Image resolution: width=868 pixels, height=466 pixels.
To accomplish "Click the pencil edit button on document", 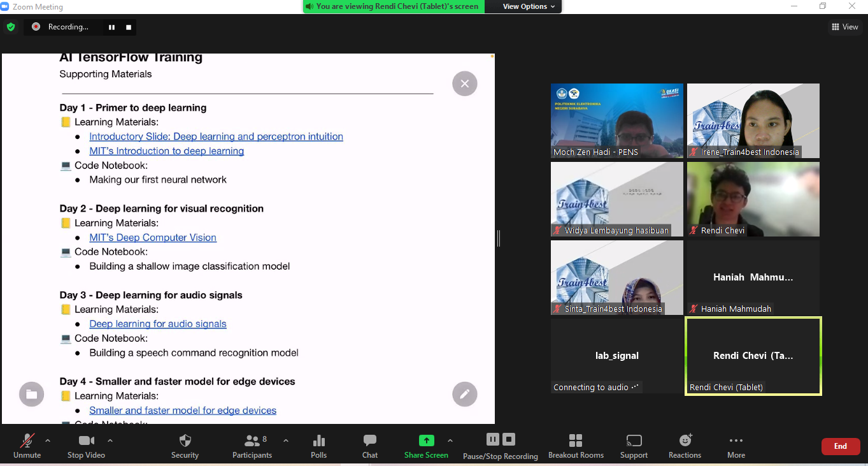I will 465,394.
